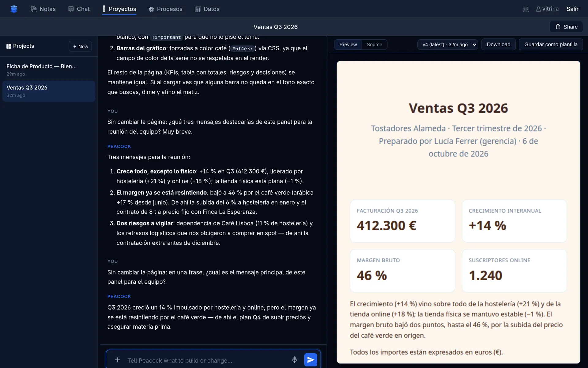Click the Datos chart icon

pos(198,9)
